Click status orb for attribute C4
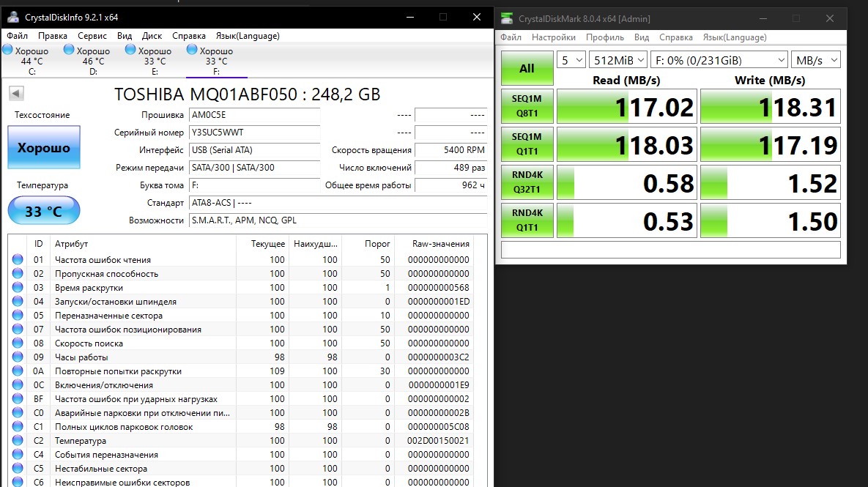This screenshot has height=487, width=868. [x=18, y=454]
